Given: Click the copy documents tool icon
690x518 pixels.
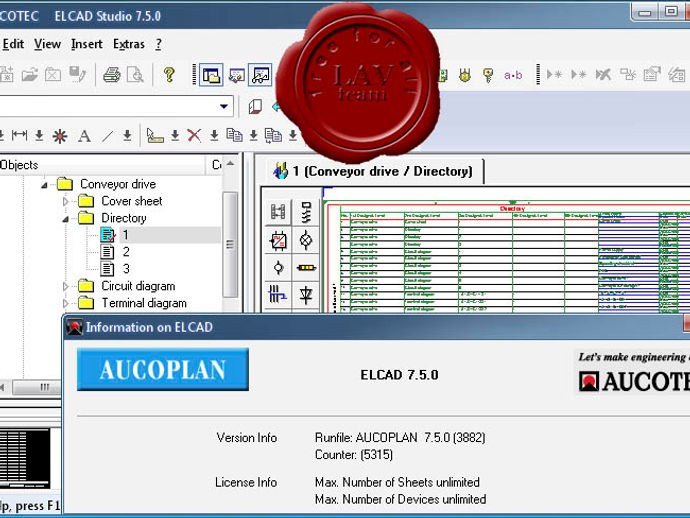Looking at the screenshot, I should point(234,136).
